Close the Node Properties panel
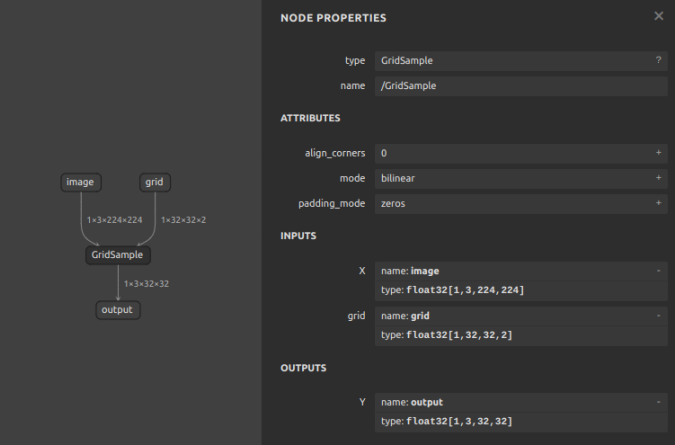Screen dimensions: 675x445 (659, 16)
